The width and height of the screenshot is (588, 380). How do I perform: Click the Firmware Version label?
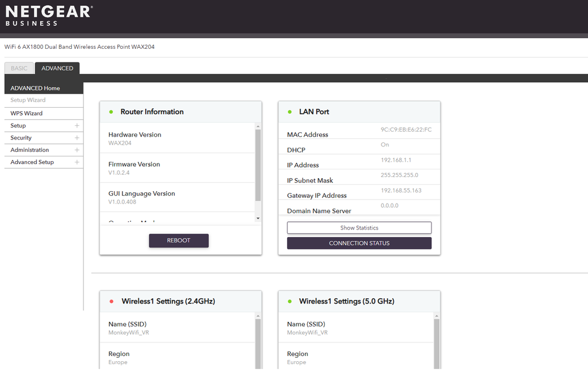134,164
